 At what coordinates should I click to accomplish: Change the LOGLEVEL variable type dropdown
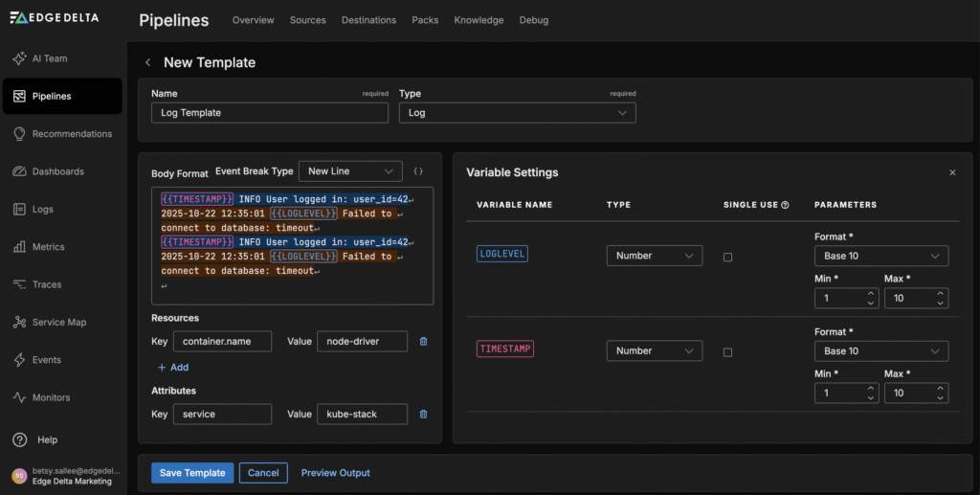[654, 256]
